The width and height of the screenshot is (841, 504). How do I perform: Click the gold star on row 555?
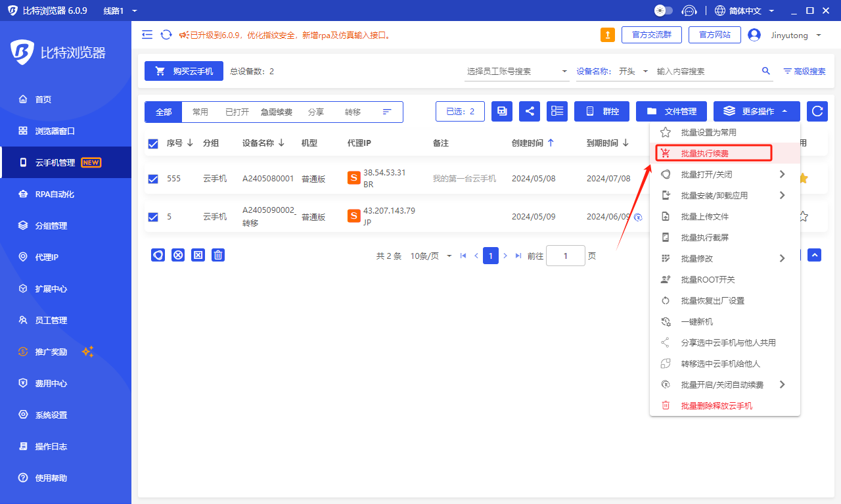pyautogui.click(x=803, y=178)
